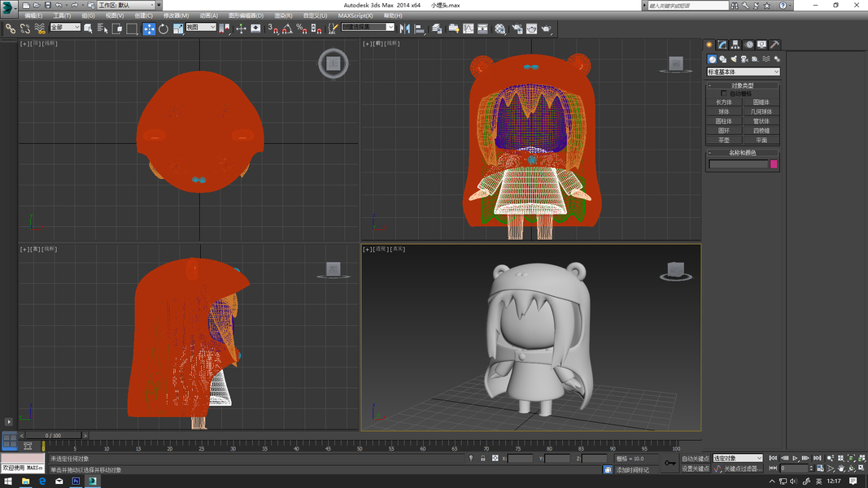Go to animation end button
The height and width of the screenshot is (488, 868).
tap(817, 458)
